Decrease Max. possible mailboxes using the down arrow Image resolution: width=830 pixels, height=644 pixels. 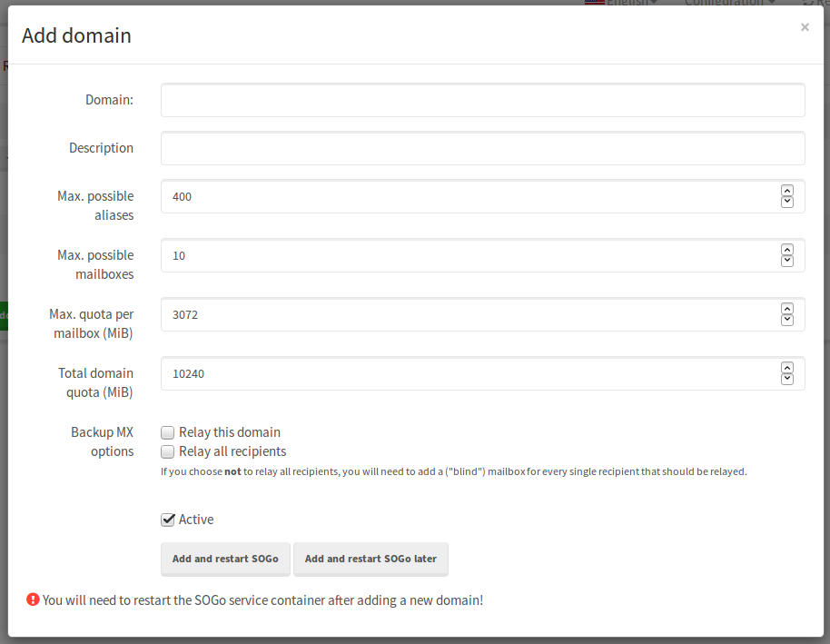786,262
